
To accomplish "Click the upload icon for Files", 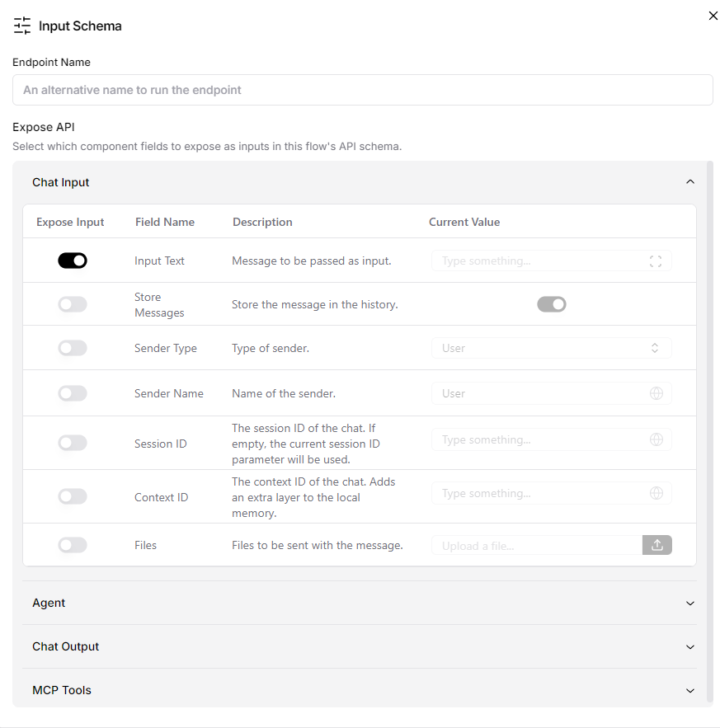I will coord(657,545).
